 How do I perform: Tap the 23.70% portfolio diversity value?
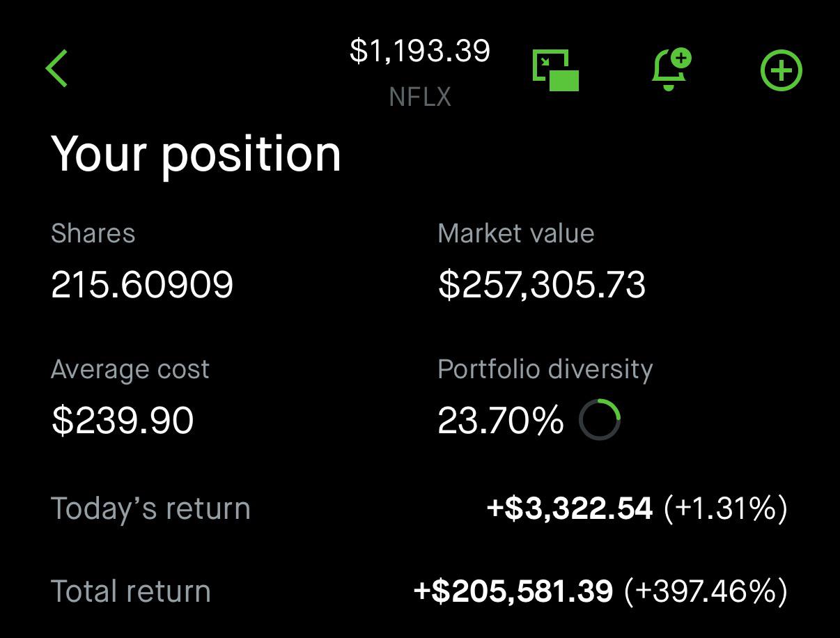500,421
